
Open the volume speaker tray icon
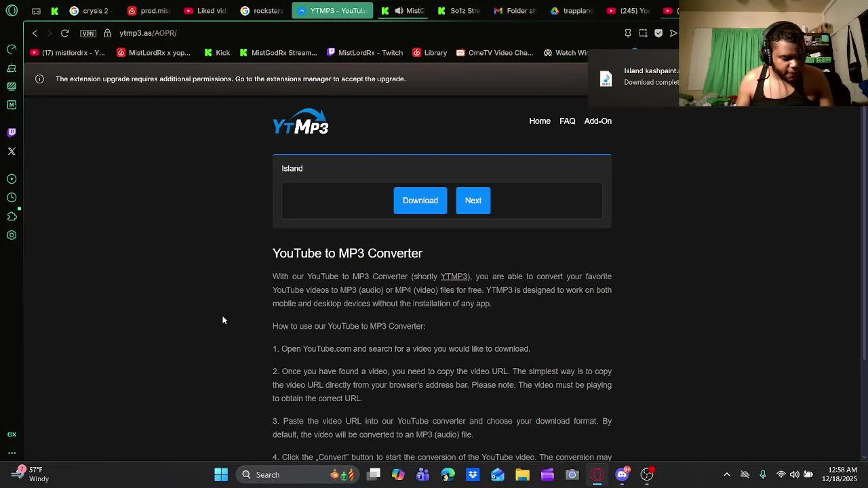(x=794, y=475)
